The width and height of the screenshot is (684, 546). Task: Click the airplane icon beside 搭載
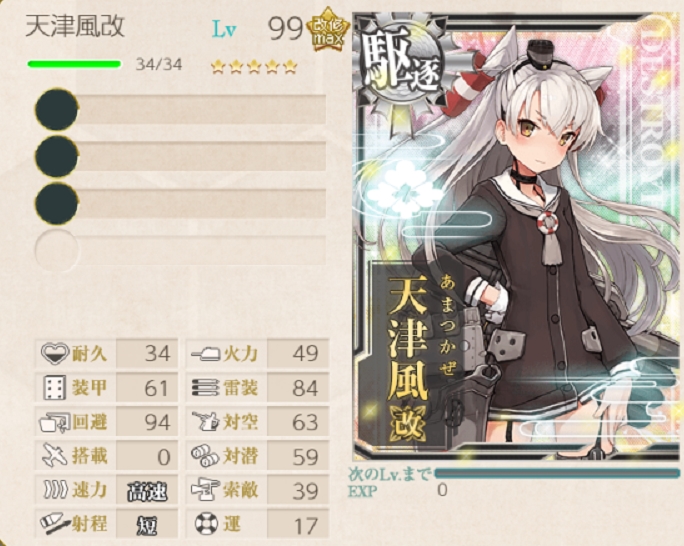coord(55,456)
